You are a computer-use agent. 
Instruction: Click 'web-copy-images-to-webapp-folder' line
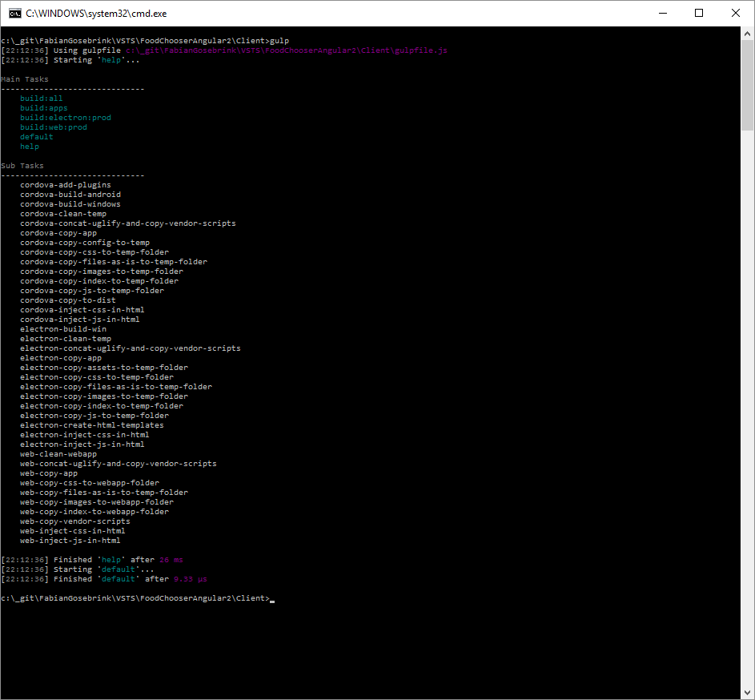pyautogui.click(x=97, y=502)
